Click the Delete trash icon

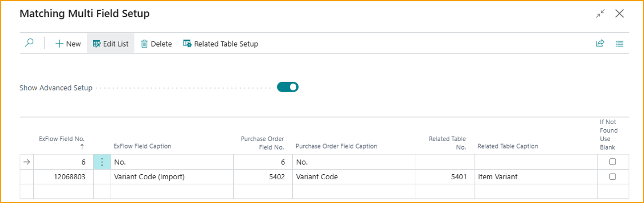tap(144, 44)
